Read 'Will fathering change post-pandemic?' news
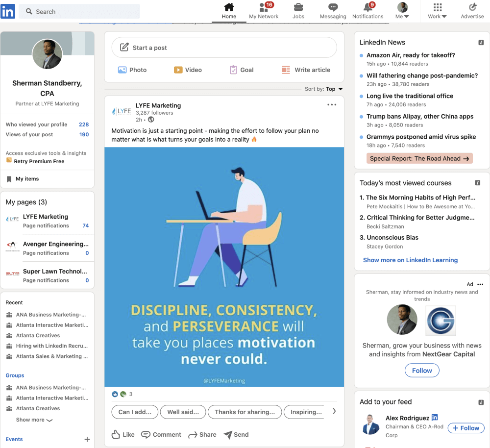Screen dimensions: 490x448 pos(422,75)
